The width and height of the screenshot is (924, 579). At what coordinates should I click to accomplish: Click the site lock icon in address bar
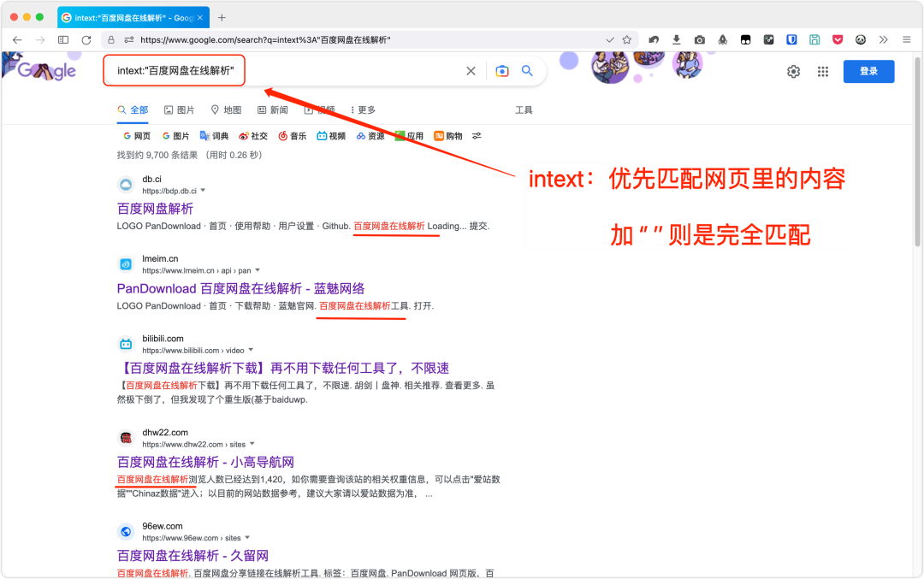pos(110,40)
